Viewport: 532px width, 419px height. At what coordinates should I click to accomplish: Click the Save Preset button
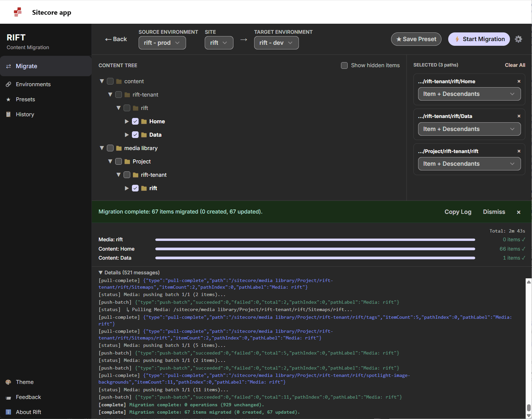(x=416, y=39)
